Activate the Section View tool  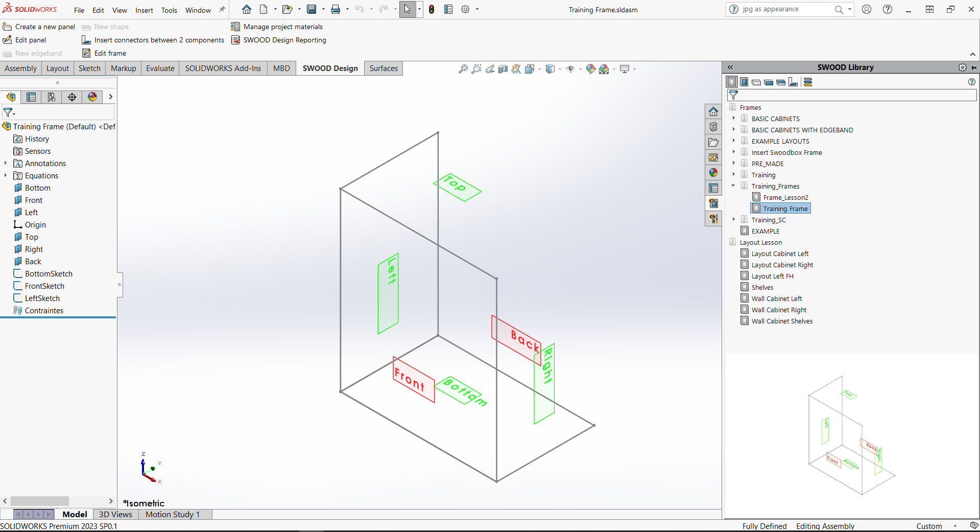point(503,69)
